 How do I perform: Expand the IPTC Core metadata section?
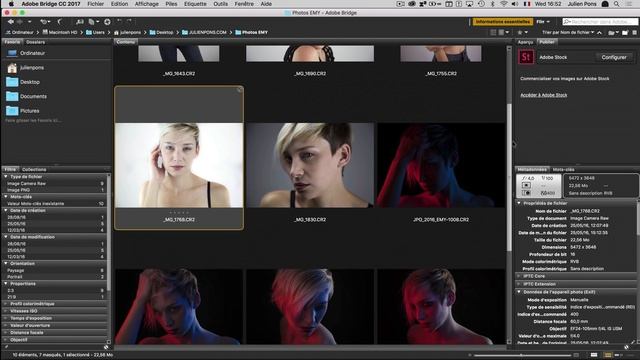pyautogui.click(x=519, y=276)
